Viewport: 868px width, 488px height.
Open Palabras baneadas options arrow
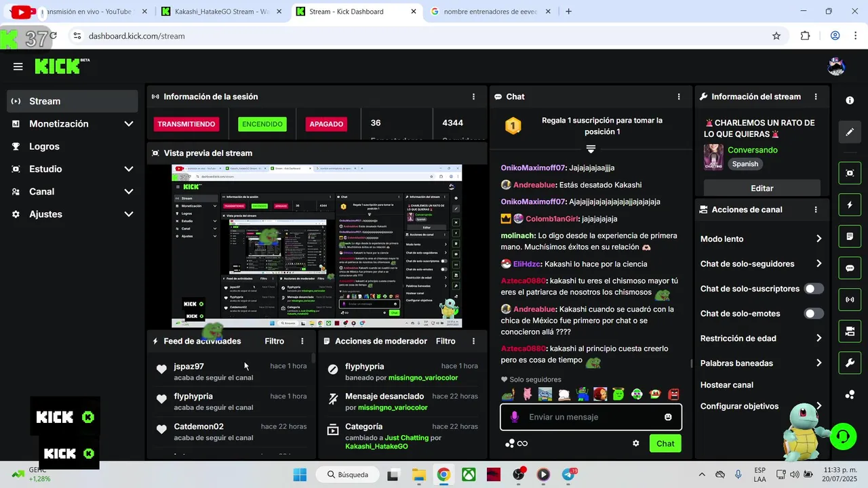(x=818, y=363)
